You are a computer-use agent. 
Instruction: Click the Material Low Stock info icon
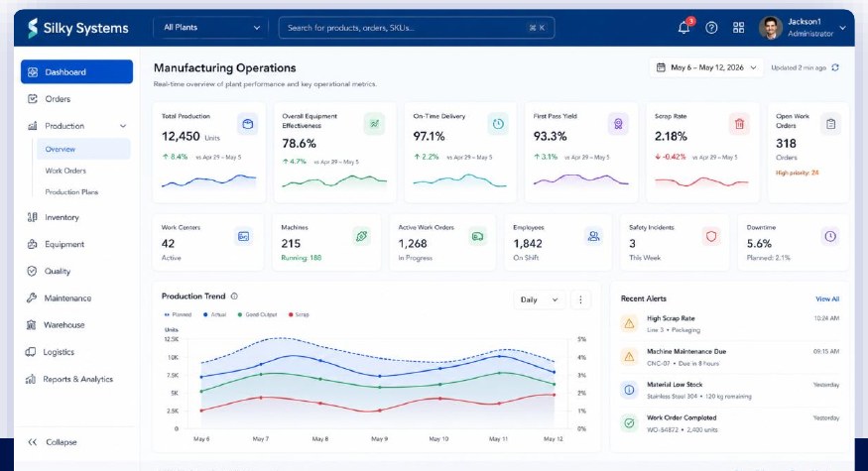click(x=629, y=391)
